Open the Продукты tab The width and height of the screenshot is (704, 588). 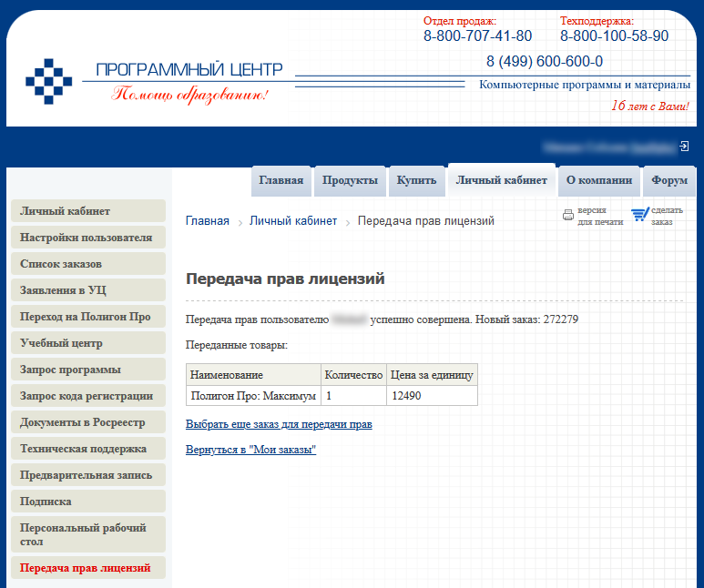click(x=350, y=180)
